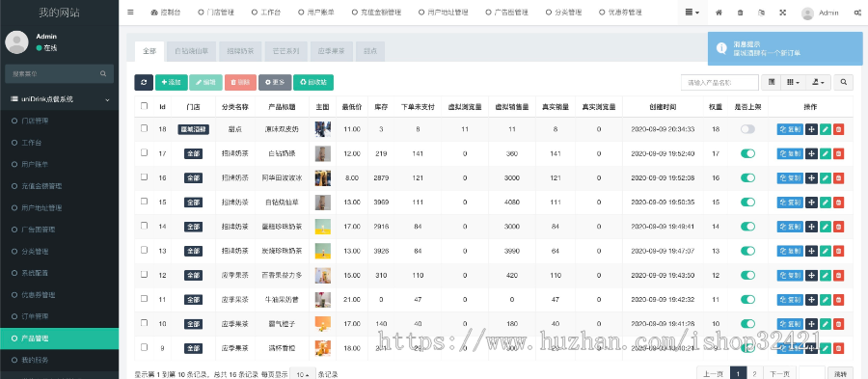The width and height of the screenshot is (868, 379).
Task: Open the 控制台 top navigation tab
Action: 165,13
